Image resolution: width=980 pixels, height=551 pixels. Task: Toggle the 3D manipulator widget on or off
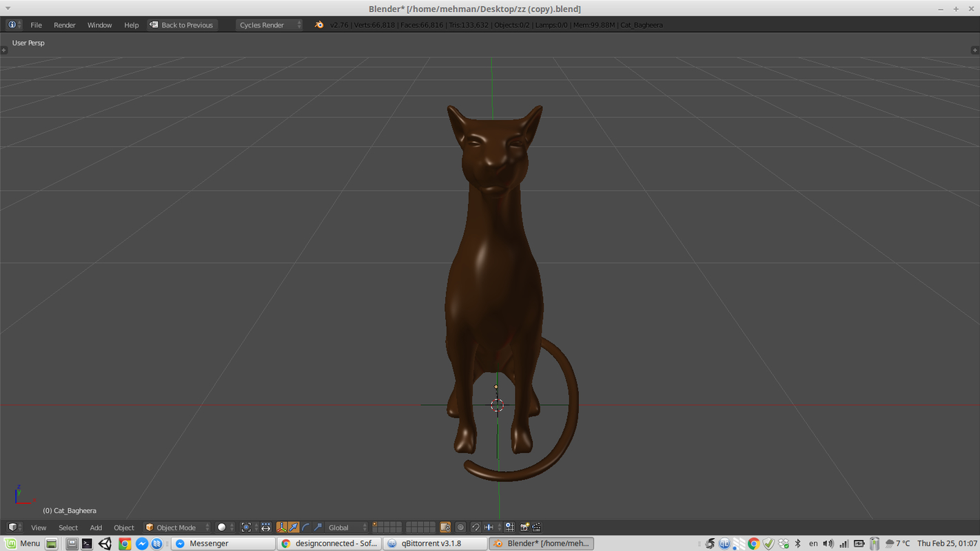click(x=283, y=528)
